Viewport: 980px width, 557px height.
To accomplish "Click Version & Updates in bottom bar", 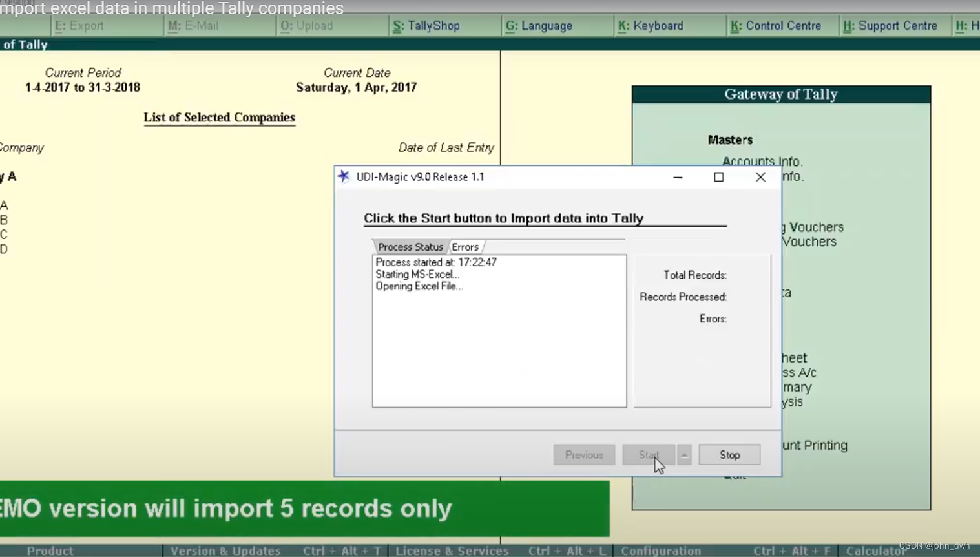I will 225,551.
